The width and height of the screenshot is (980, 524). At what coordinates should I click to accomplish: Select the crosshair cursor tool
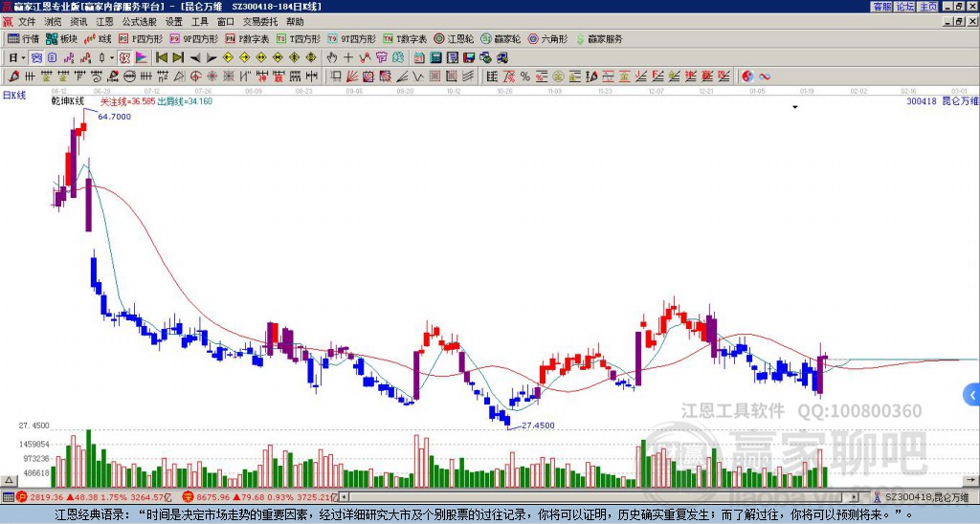[x=348, y=58]
